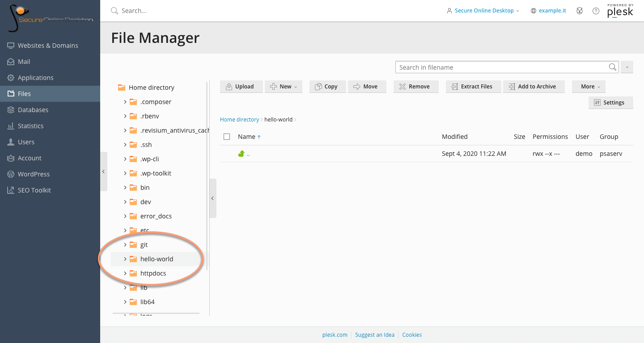Click the Move button
Image resolution: width=644 pixels, height=343 pixels.
367,87
